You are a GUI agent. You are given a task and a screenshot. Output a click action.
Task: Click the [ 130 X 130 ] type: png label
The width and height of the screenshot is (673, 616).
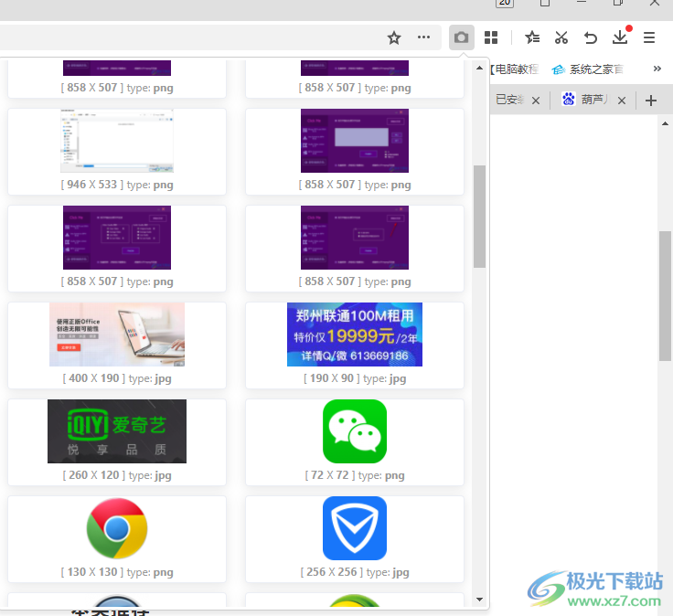click(x=117, y=572)
